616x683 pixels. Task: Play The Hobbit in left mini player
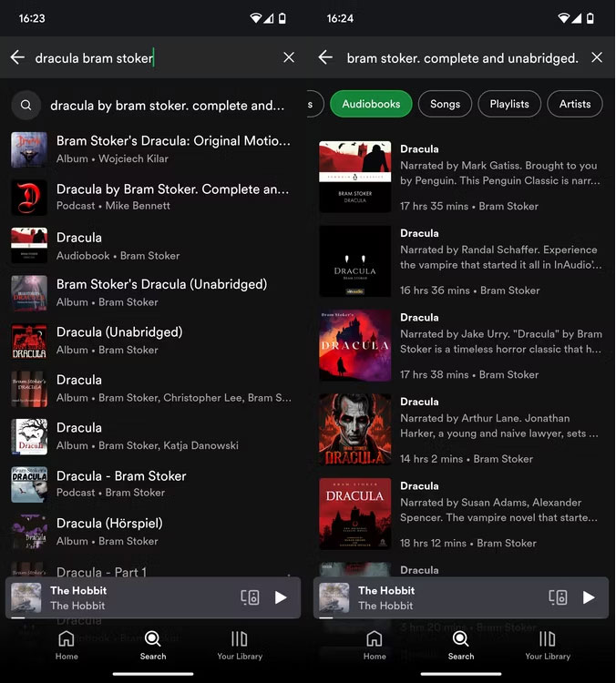tap(281, 597)
